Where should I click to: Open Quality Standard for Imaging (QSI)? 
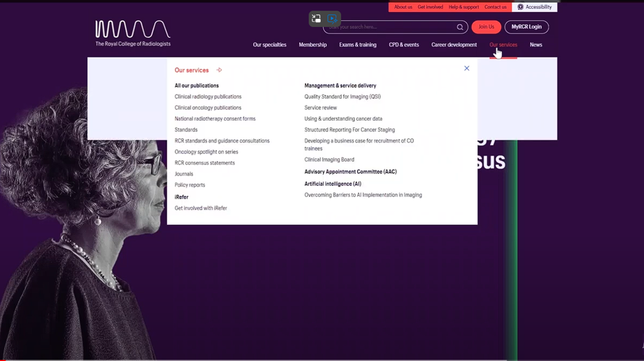coord(343,97)
